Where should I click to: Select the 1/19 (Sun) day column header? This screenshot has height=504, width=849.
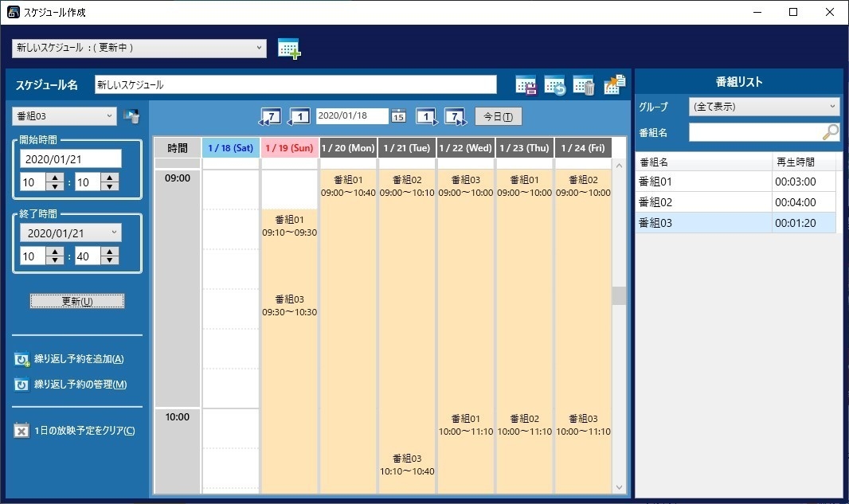point(288,147)
